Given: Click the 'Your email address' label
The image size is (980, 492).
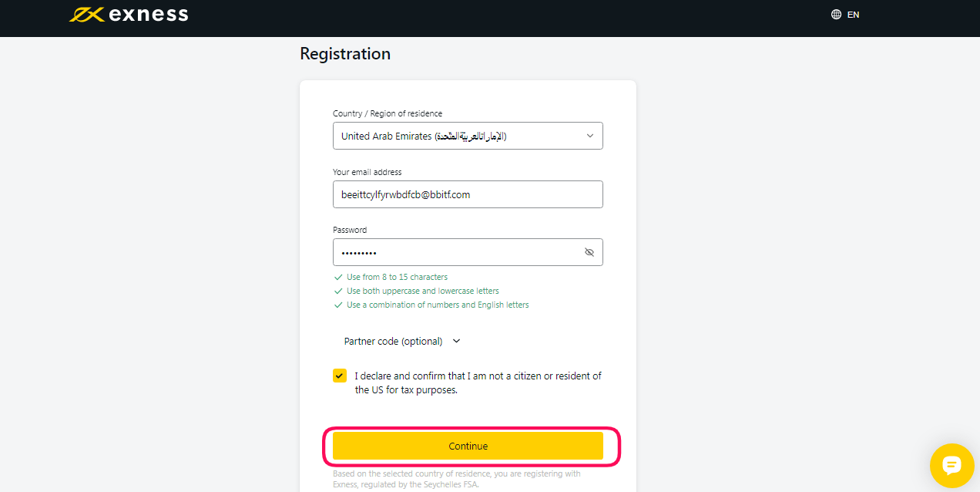Looking at the screenshot, I should pyautogui.click(x=367, y=172).
